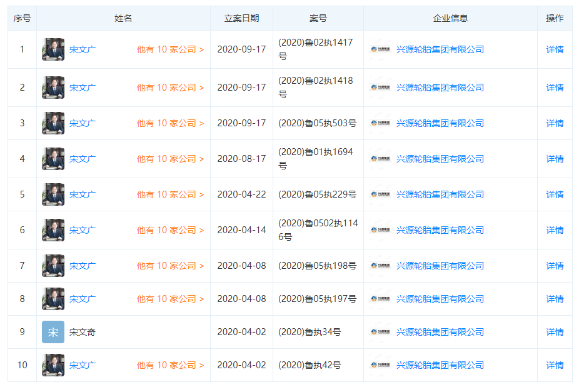Open 详情 for case (2020)鲁05执503号
The height and width of the screenshot is (392, 579).
tap(555, 123)
